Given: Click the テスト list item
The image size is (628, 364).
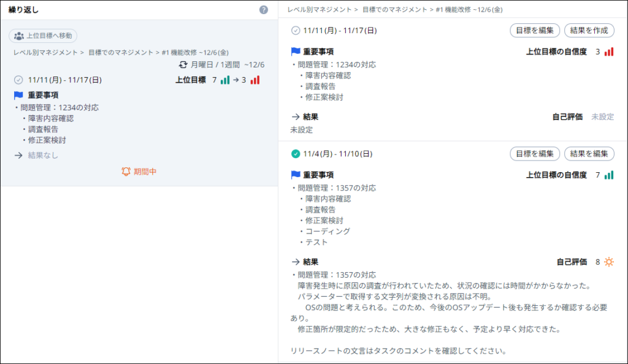Looking at the screenshot, I should 316,242.
